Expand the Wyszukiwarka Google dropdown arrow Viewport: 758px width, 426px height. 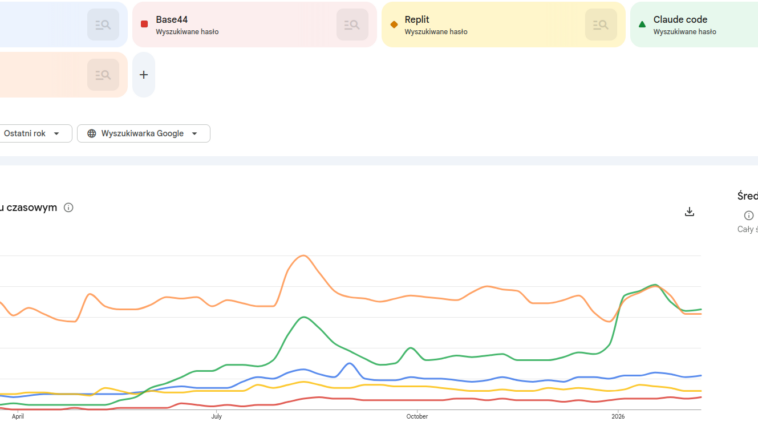pyautogui.click(x=194, y=133)
